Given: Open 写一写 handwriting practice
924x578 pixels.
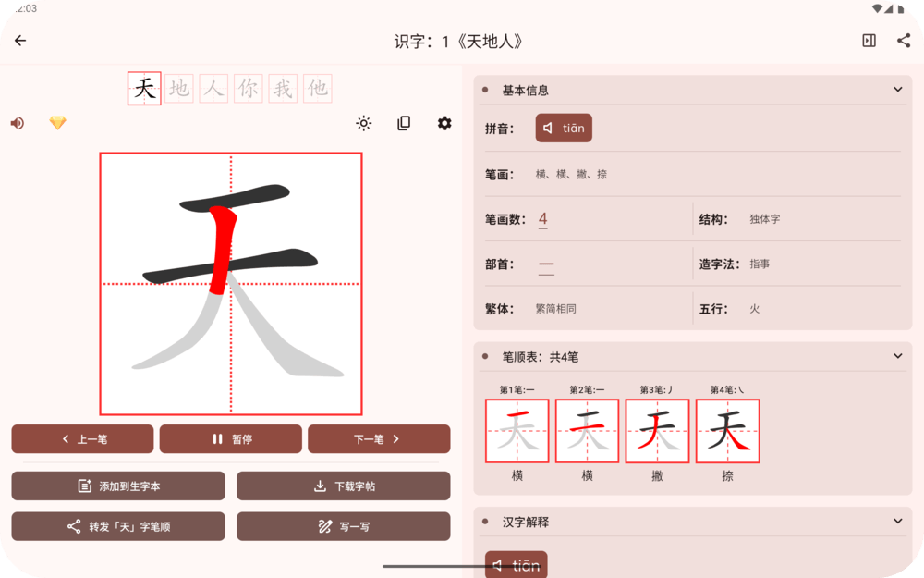Looking at the screenshot, I should [343, 526].
